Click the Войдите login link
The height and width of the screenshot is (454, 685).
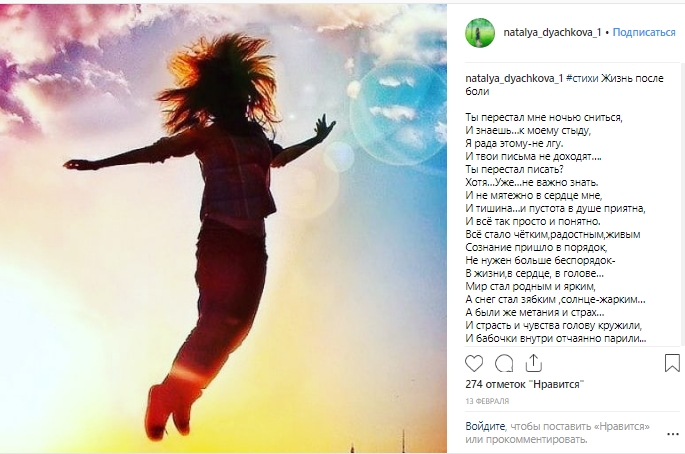click(485, 426)
